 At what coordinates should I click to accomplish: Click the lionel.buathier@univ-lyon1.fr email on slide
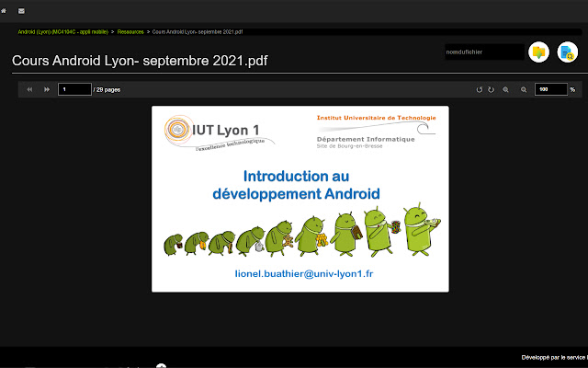pos(304,274)
